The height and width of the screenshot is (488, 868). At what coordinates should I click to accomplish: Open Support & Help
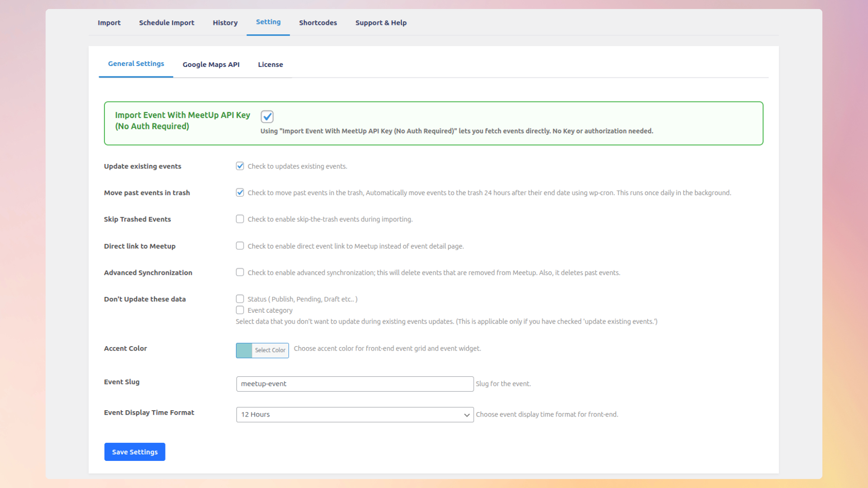[381, 23]
